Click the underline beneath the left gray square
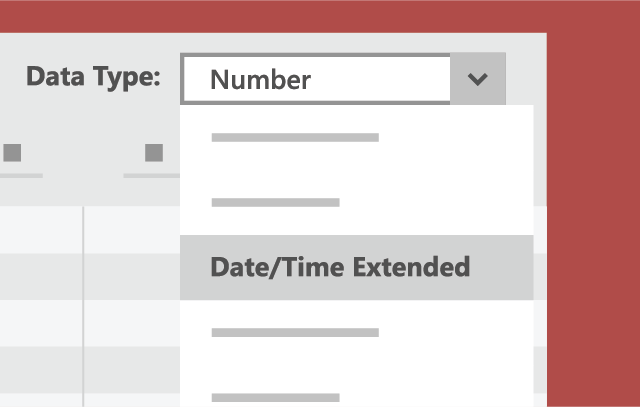 (20, 176)
